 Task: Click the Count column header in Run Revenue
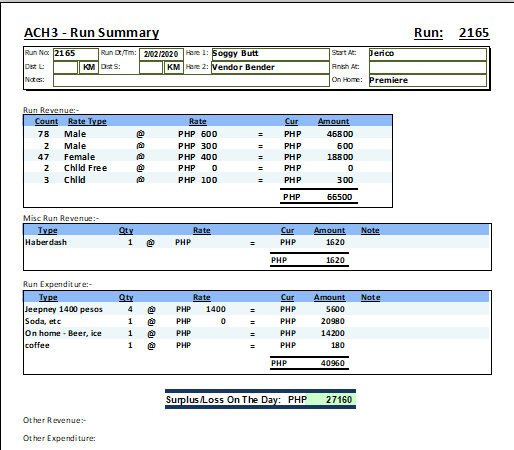[x=46, y=121]
